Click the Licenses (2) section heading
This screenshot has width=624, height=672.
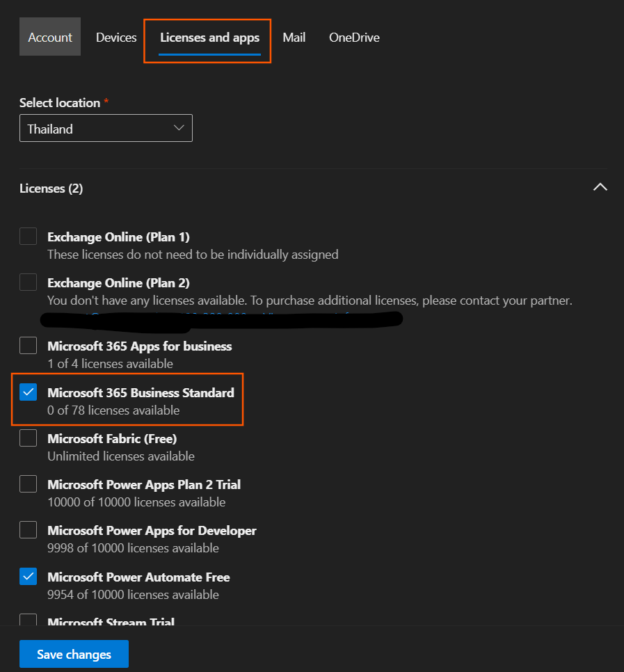point(51,189)
